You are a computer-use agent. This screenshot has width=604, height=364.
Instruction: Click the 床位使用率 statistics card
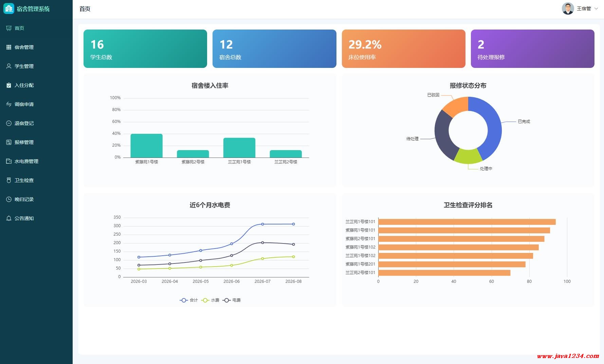tap(403, 49)
